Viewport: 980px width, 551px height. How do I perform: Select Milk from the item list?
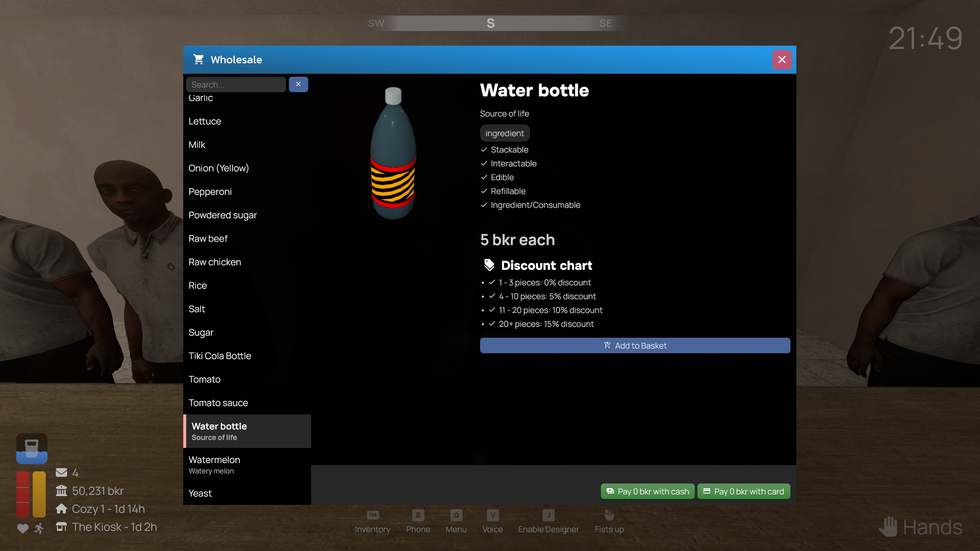pyautogui.click(x=247, y=145)
